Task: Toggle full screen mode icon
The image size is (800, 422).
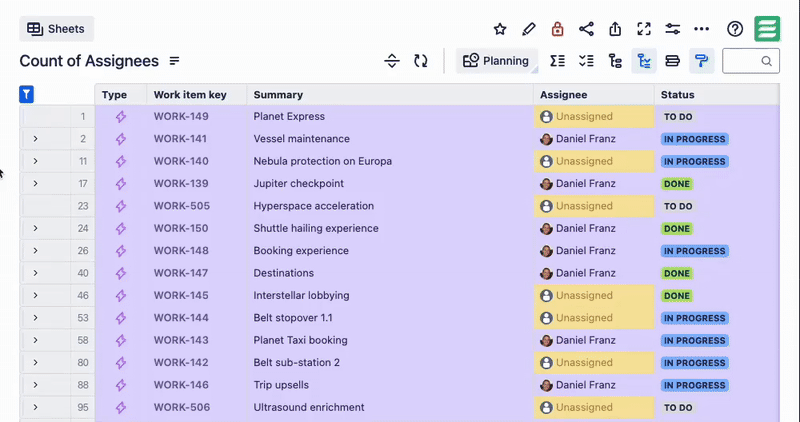Action: (x=644, y=29)
